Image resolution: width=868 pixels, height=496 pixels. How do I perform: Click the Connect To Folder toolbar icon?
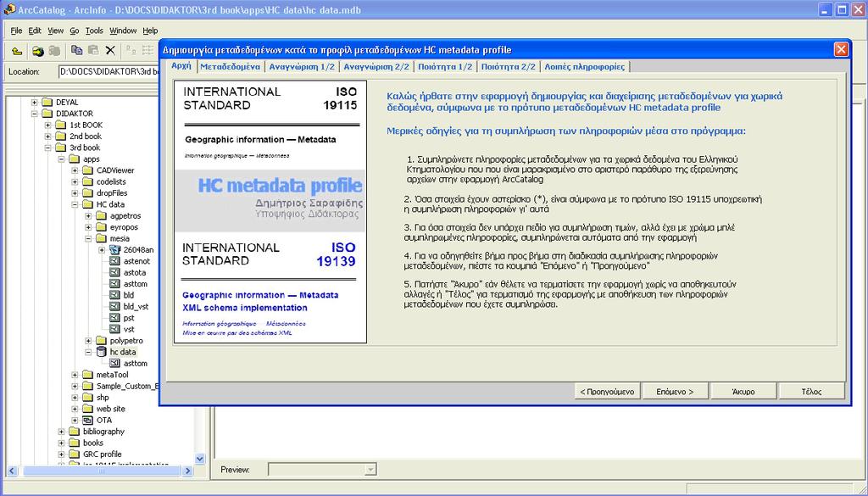click(37, 51)
